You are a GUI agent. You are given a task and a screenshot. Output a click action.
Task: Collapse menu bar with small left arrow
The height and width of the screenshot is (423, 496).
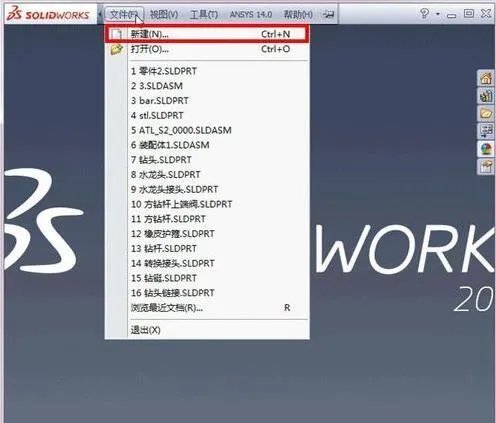(x=100, y=14)
